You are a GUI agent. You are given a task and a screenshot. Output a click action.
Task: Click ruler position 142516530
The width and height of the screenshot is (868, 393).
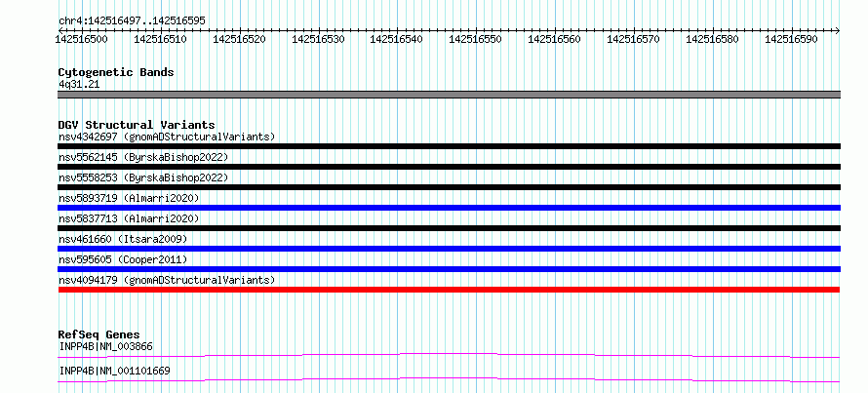click(x=318, y=39)
